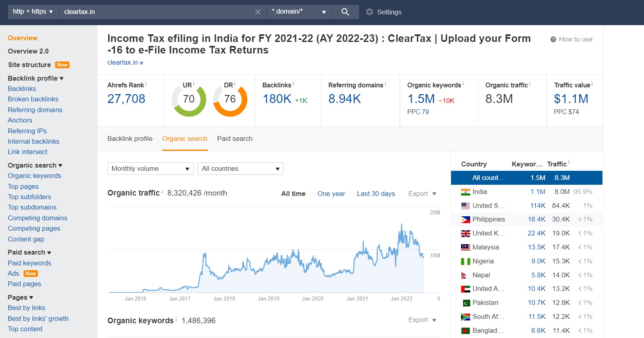Open Overview in the sidebar

point(23,38)
